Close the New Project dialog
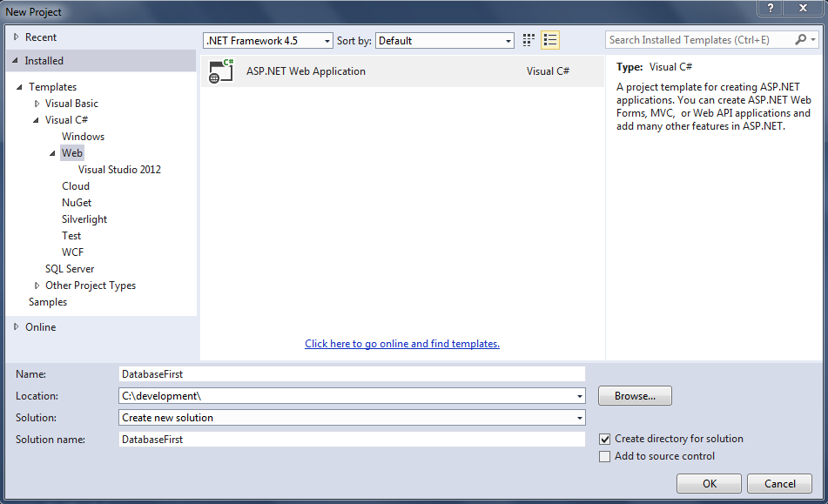Viewport: 828px width, 504px height. pyautogui.click(x=803, y=8)
